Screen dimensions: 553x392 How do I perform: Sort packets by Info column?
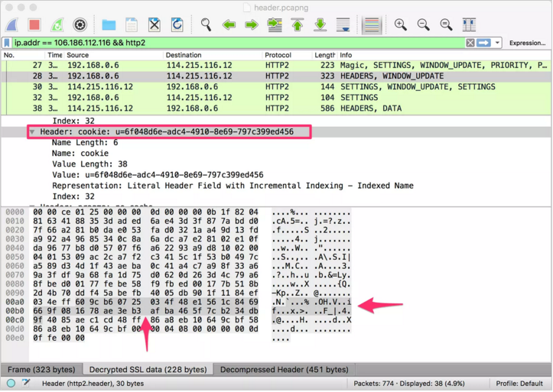[444, 55]
